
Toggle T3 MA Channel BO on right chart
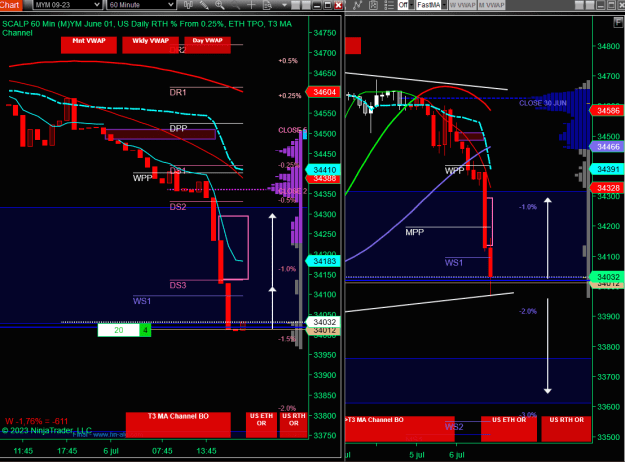pyautogui.click(x=399, y=429)
